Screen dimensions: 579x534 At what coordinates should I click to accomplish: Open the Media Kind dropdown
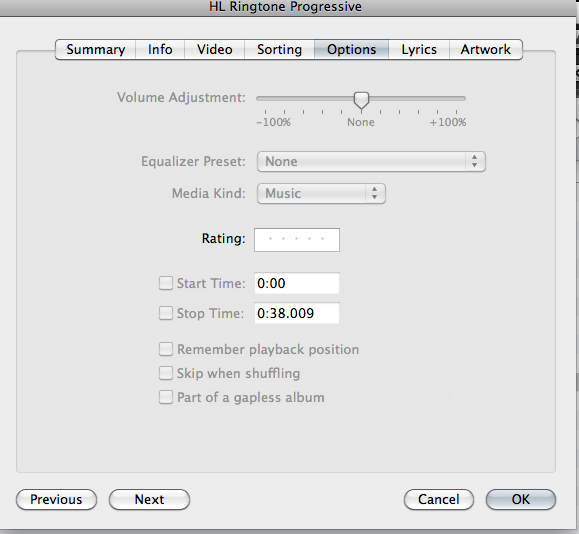(x=321, y=194)
